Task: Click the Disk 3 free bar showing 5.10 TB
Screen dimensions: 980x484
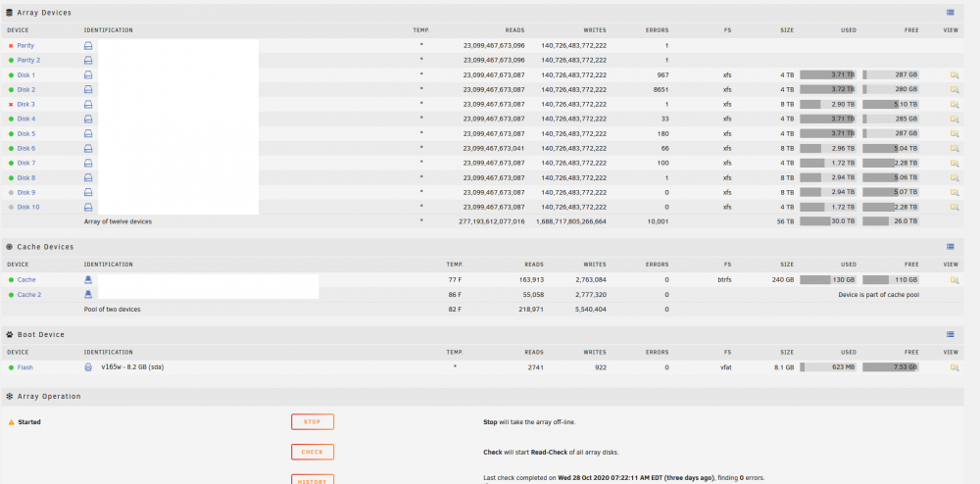Action: point(891,104)
